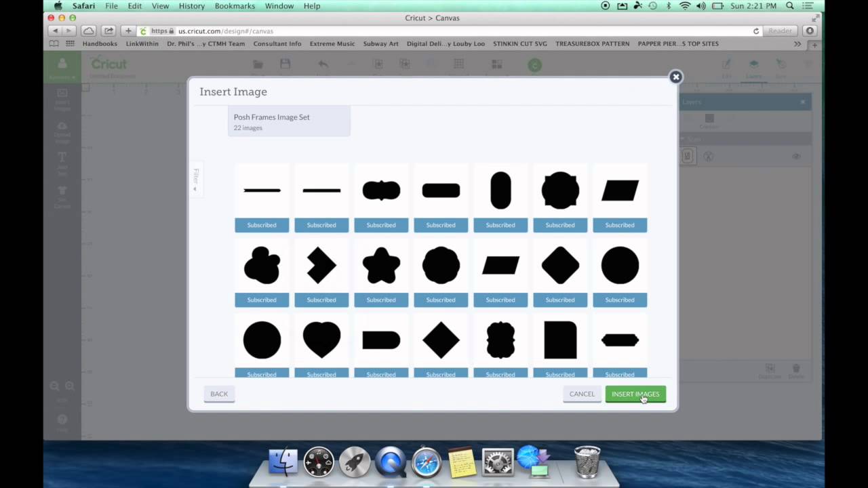The height and width of the screenshot is (488, 868).
Task: Open iCloud Tabs in Safari toolbar
Action: pos(88,31)
